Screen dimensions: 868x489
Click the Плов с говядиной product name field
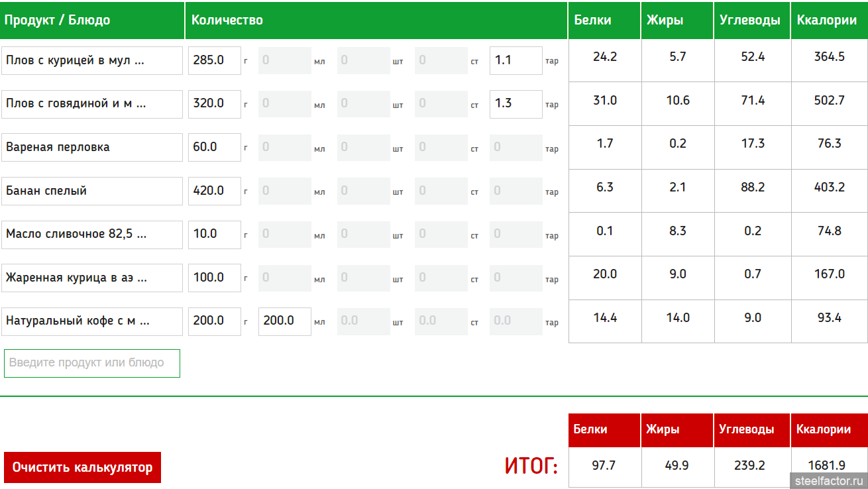(x=92, y=104)
